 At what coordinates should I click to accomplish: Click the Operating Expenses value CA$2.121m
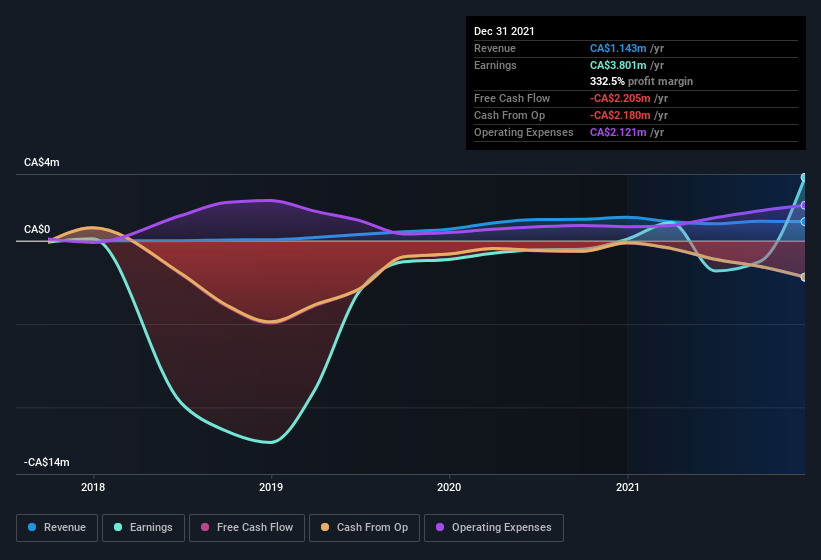click(x=618, y=132)
